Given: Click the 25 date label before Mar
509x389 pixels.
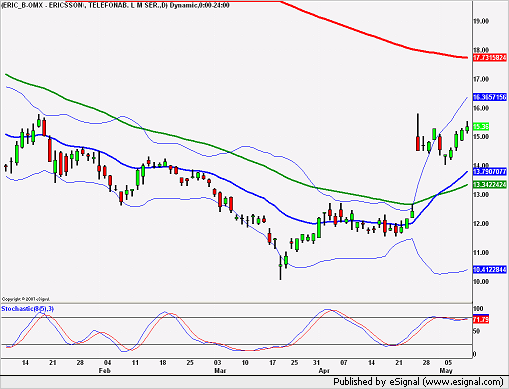Looking at the screenshot, I should (x=190, y=363).
